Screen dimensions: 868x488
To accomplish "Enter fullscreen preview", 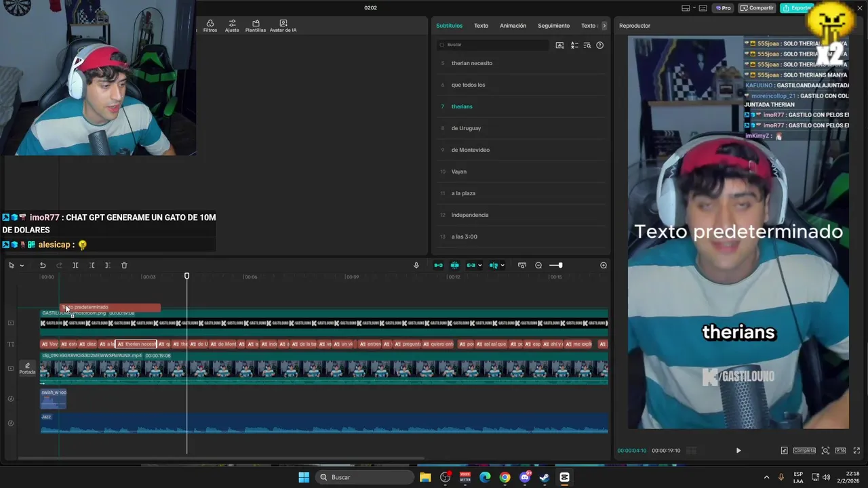I will coord(856,450).
